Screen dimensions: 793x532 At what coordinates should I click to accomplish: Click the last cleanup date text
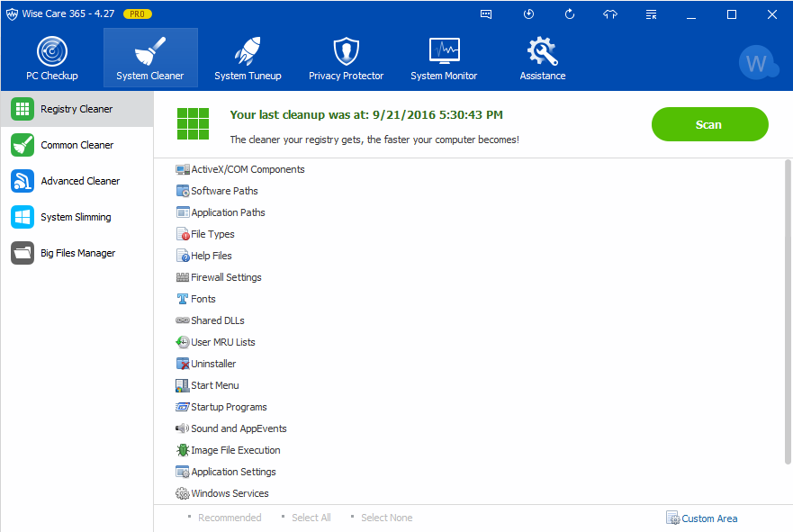coord(366,115)
